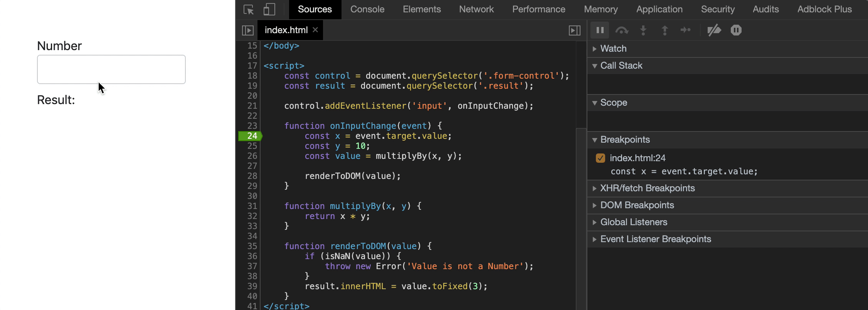The width and height of the screenshot is (868, 310).
Task: Click the Number label on the page
Action: (59, 46)
